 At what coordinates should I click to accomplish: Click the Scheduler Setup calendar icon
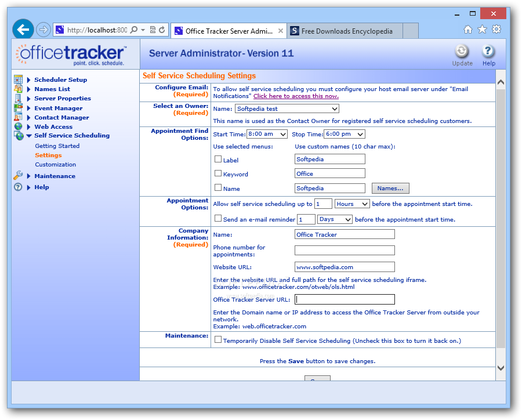(19, 79)
